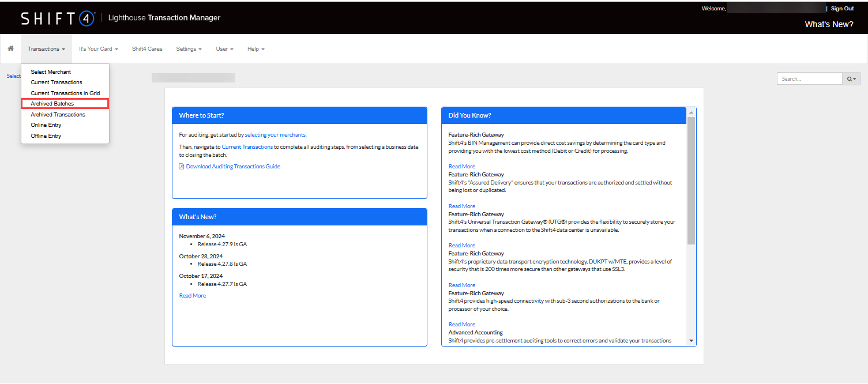Image resolution: width=868 pixels, height=384 pixels.
Task: Click the Home icon in navbar
Action: coord(10,48)
